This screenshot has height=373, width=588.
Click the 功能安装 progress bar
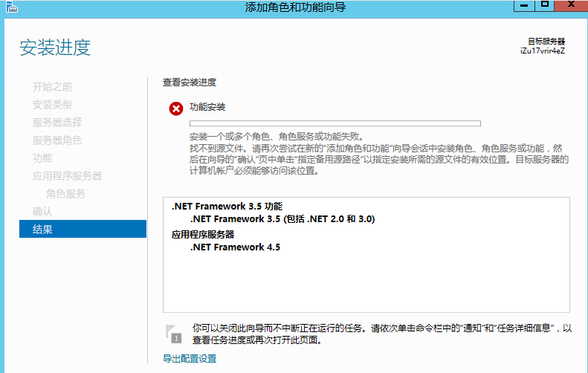335,123
